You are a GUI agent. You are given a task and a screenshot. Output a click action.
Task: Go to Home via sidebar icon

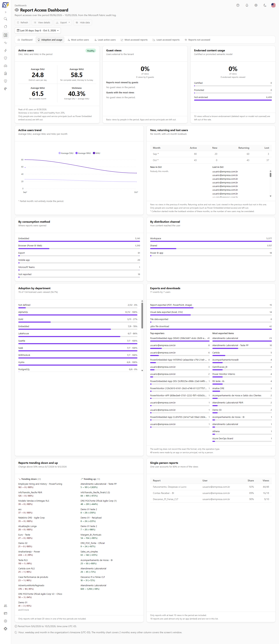tap(6, 27)
